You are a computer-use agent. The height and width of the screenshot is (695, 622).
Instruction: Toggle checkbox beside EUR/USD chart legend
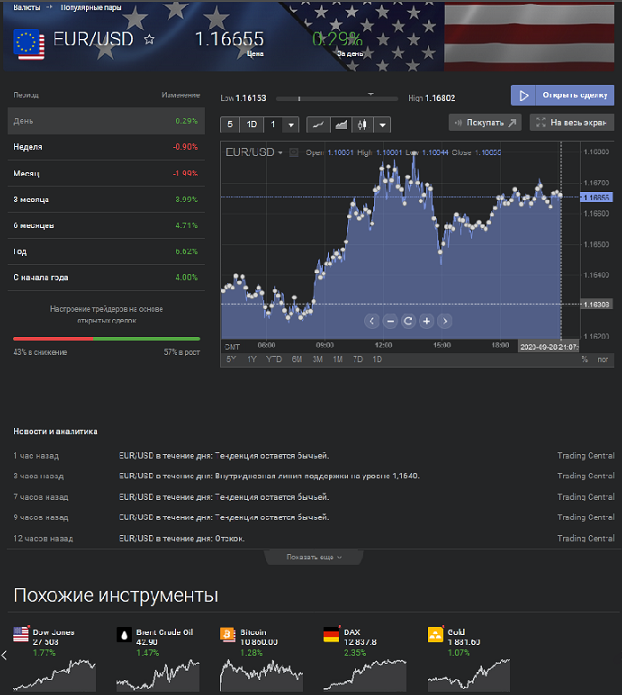click(x=294, y=153)
